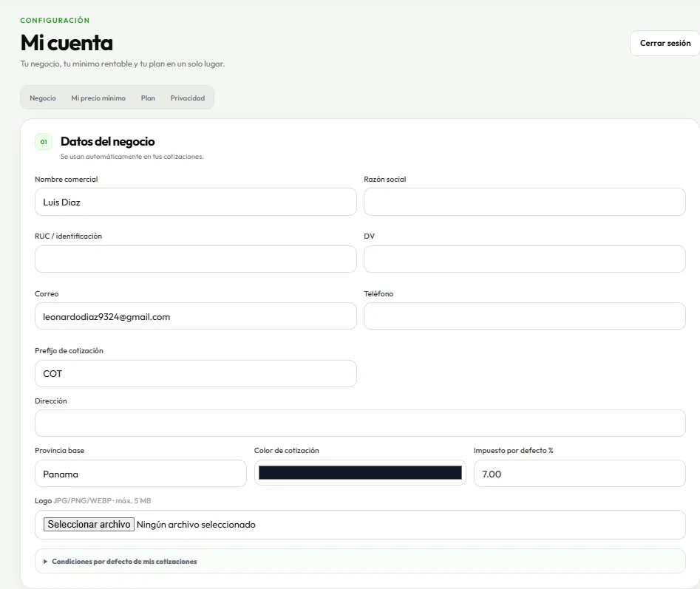Image resolution: width=700 pixels, height=589 pixels.
Task: Click the Provincia base field showing Panama
Action: pos(140,474)
